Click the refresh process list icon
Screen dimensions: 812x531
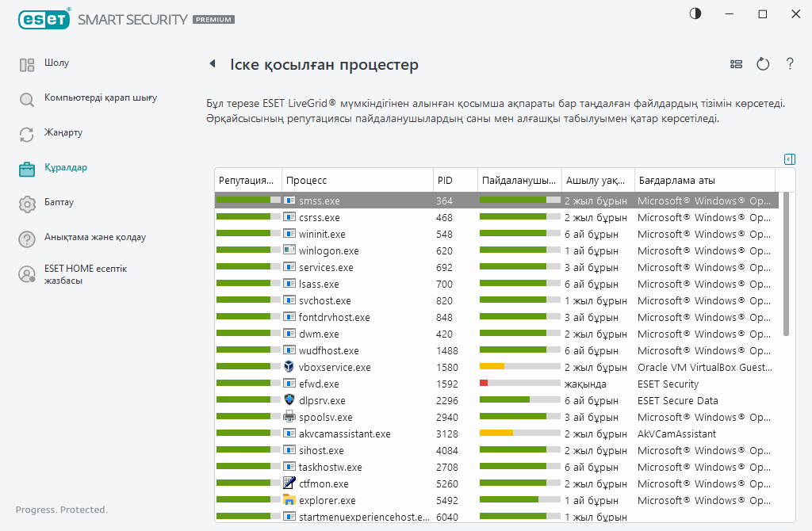tap(763, 64)
